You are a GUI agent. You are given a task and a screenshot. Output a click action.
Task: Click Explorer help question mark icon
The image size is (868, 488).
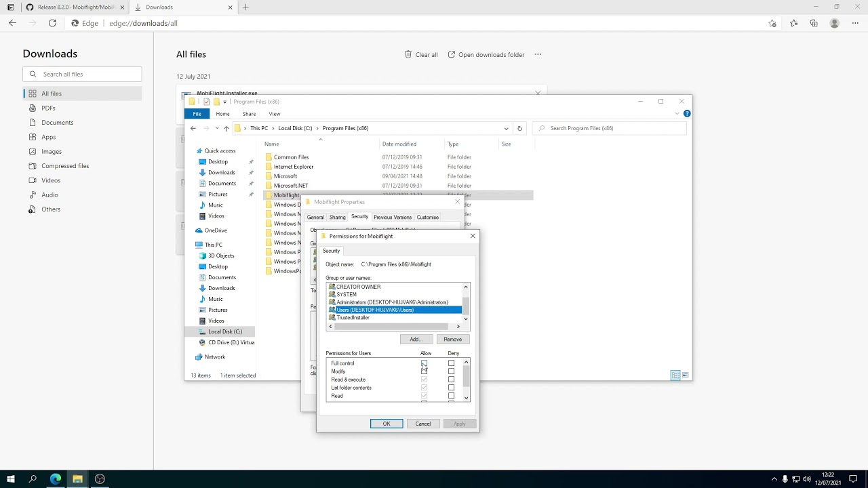687,114
